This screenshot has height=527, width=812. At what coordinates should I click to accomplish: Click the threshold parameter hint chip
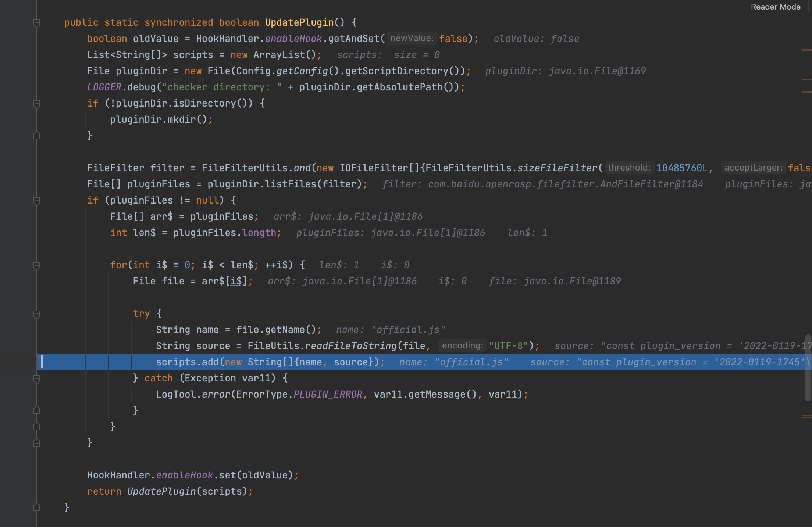[x=629, y=168]
